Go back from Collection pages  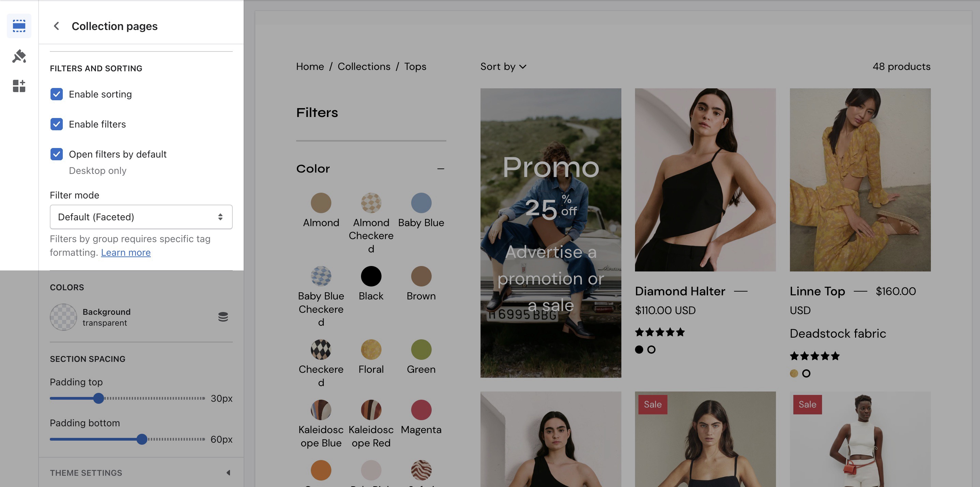point(56,26)
